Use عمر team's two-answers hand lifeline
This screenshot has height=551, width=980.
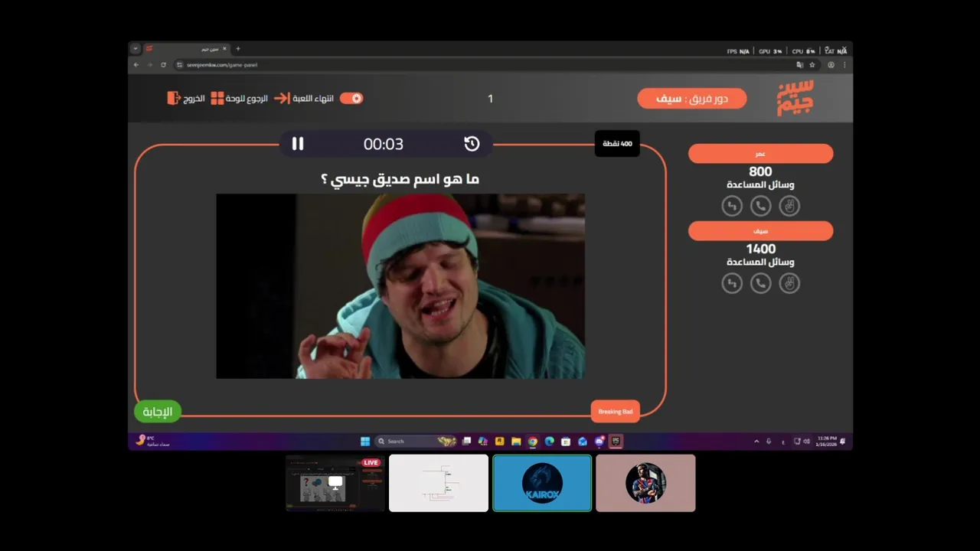tap(789, 206)
